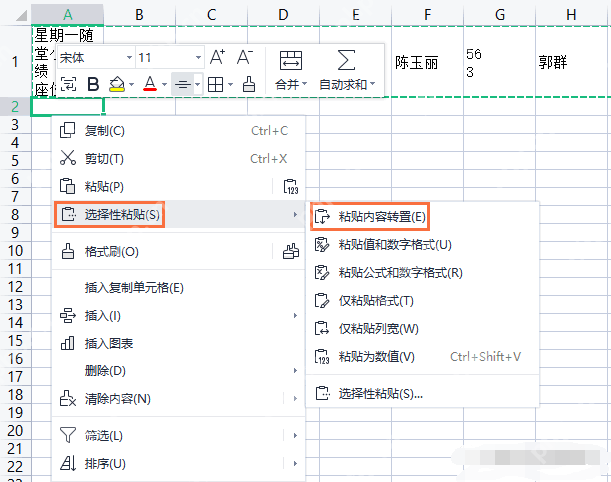Click the center alignment icon

(x=182, y=84)
